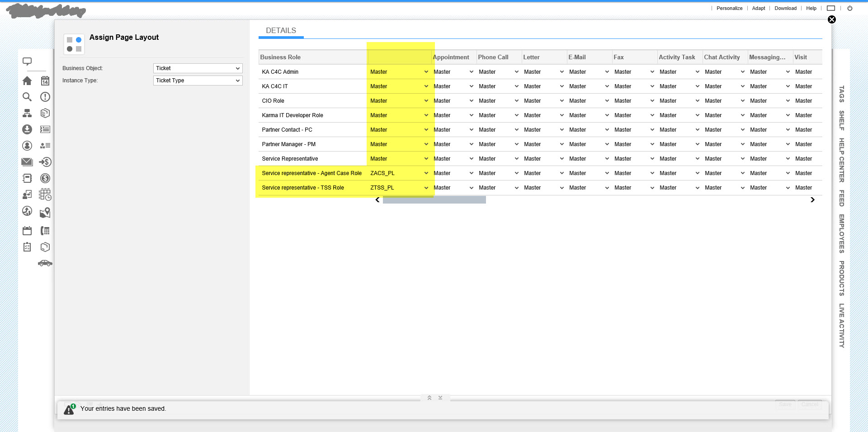
Task: Open the map with location pin icon
Action: coord(45,213)
